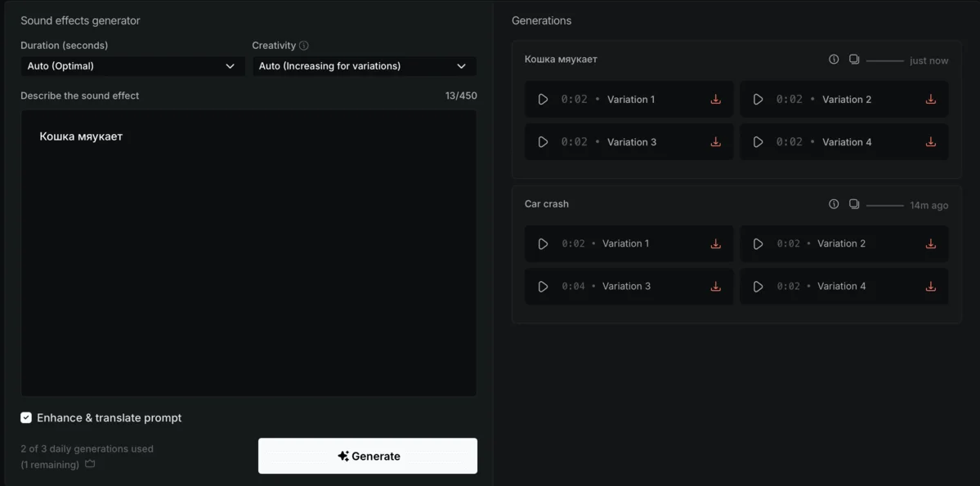This screenshot has width=980, height=486.
Task: Copy the Кошка мяукает generation prompt
Action: pos(854,60)
